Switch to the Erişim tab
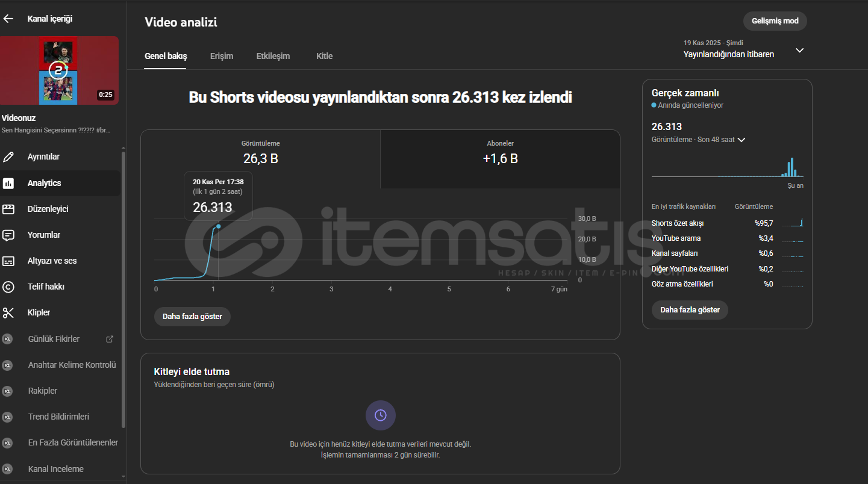 point(221,56)
